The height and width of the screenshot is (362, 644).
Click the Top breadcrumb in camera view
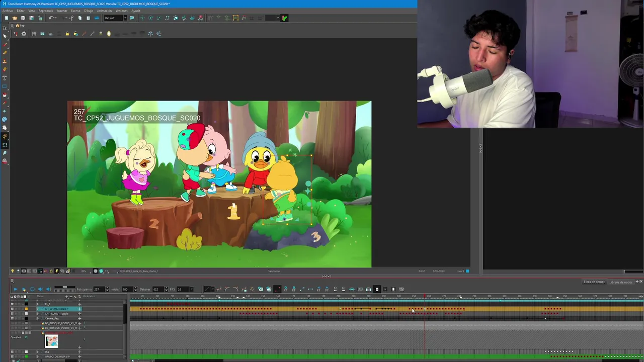click(x=20, y=26)
